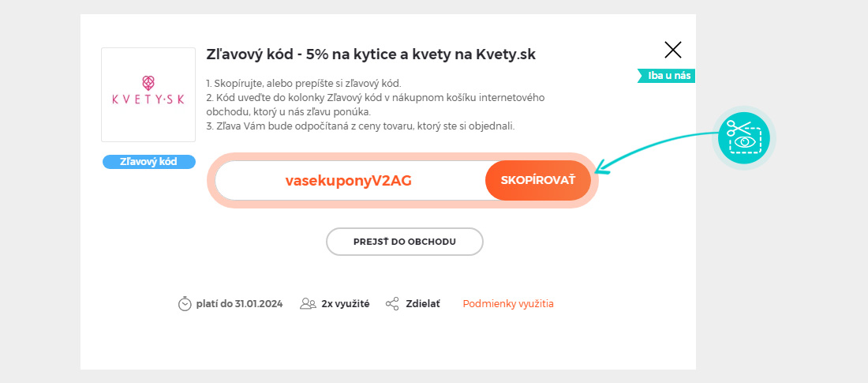Image resolution: width=868 pixels, height=383 pixels.
Task: Click the stopwatch validity icon
Action: (x=185, y=304)
